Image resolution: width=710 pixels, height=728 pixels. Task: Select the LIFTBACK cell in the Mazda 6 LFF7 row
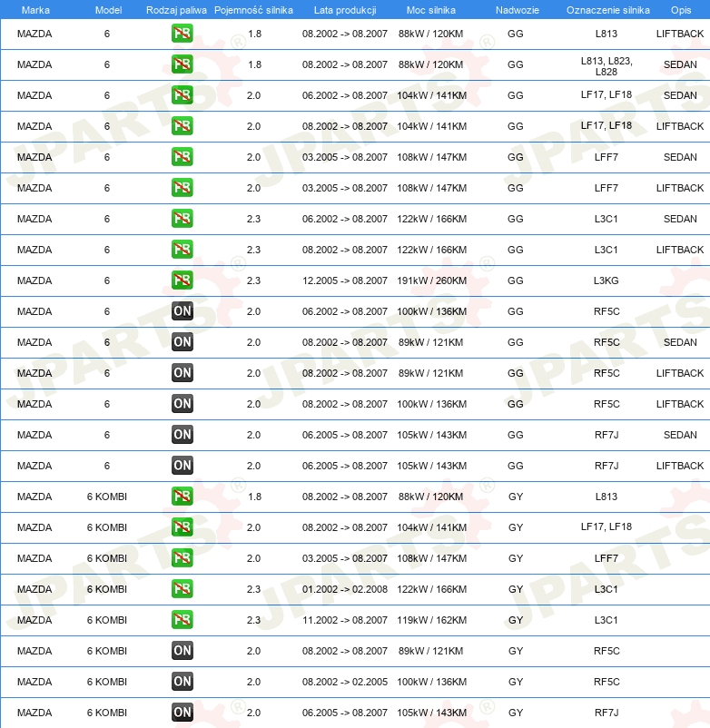click(680, 188)
